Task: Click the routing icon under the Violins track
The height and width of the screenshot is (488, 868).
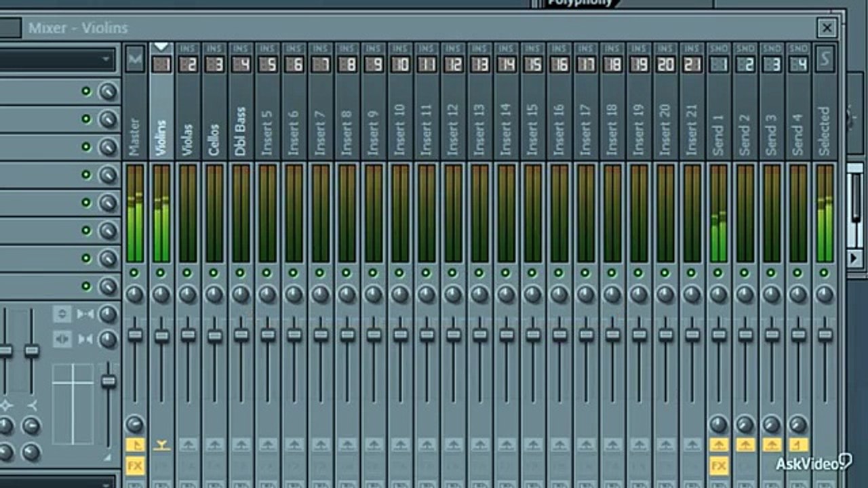Action: tap(161, 445)
